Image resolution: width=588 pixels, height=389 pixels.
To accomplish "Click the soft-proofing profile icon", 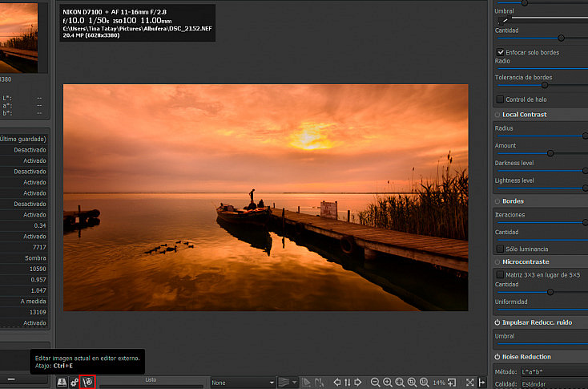I will coord(284,383).
